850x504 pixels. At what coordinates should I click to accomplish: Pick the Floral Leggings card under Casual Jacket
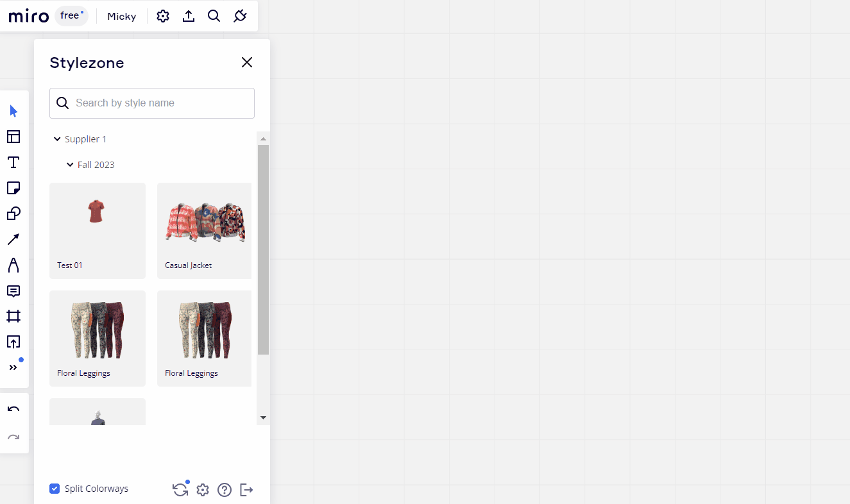[204, 339]
